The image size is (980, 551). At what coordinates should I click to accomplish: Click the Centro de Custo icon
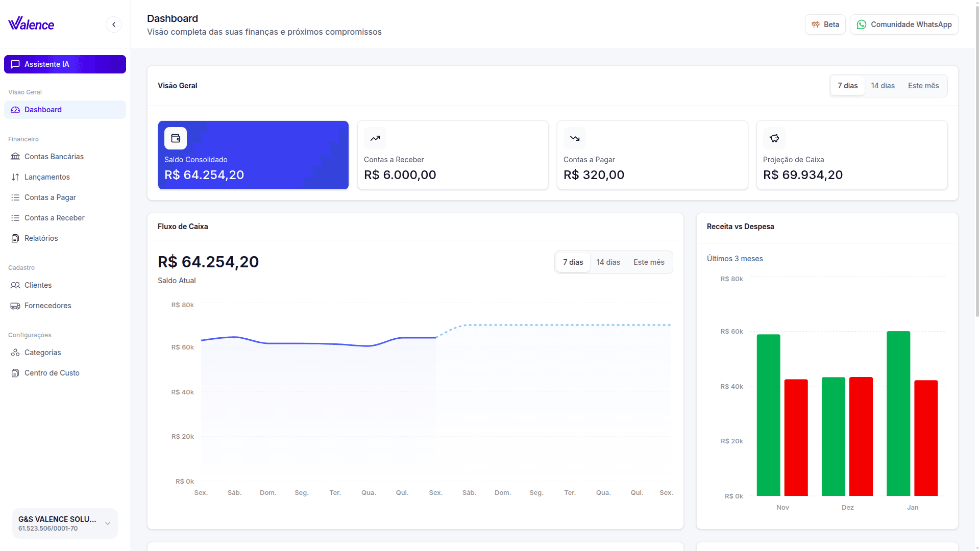15,373
